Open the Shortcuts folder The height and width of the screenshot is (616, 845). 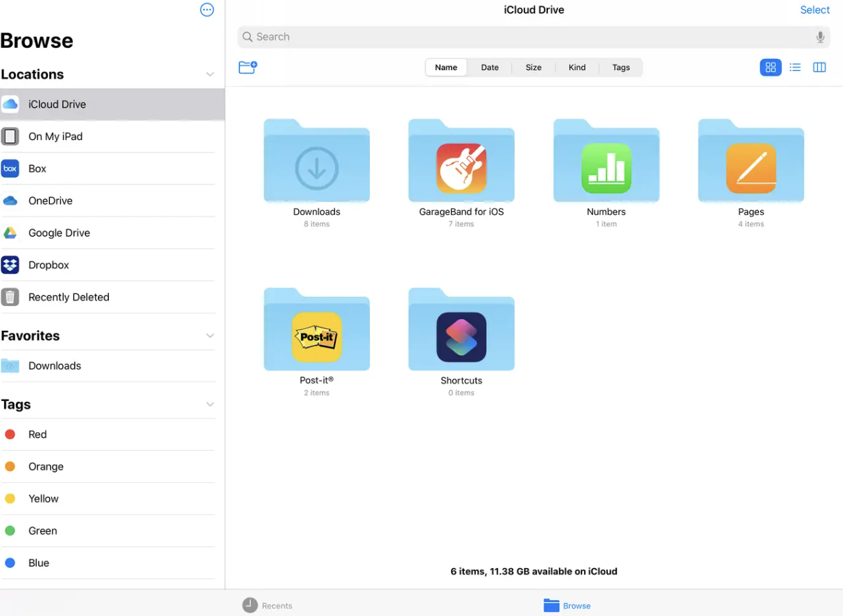[x=461, y=330]
